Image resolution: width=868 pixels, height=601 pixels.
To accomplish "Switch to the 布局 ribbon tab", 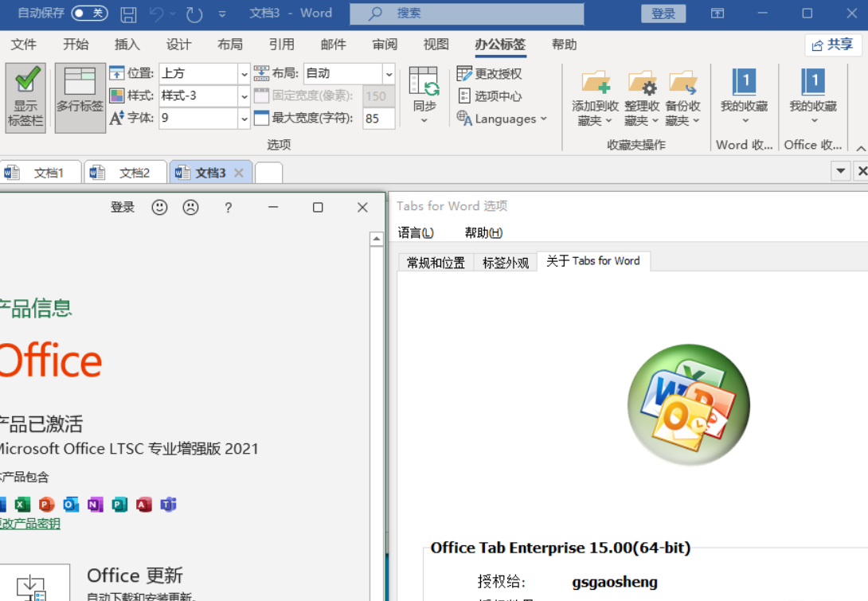I will [230, 45].
